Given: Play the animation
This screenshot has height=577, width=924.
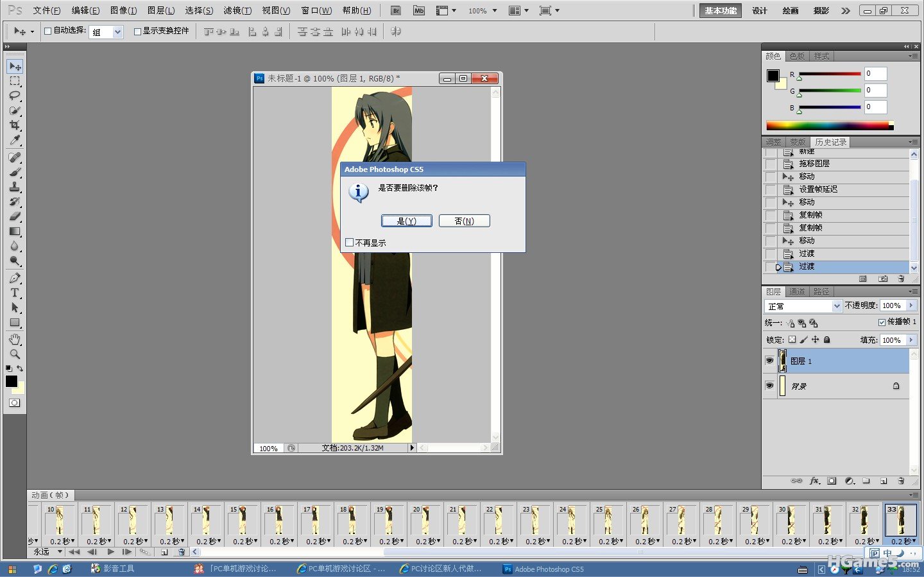Looking at the screenshot, I should (110, 552).
